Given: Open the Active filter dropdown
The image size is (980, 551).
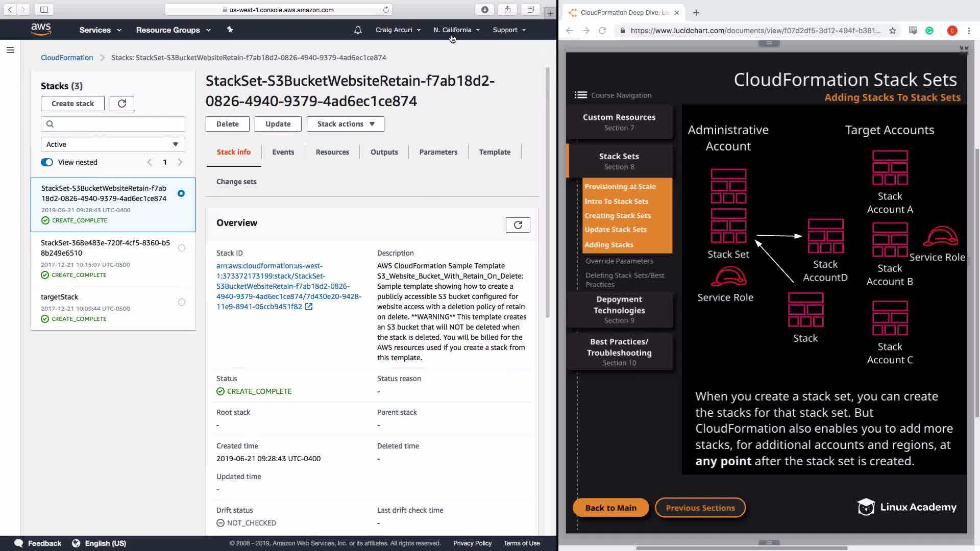Looking at the screenshot, I should click(113, 144).
